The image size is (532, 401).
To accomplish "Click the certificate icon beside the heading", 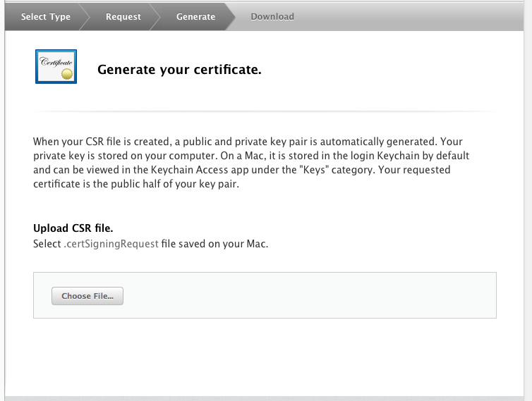I will (x=56, y=66).
